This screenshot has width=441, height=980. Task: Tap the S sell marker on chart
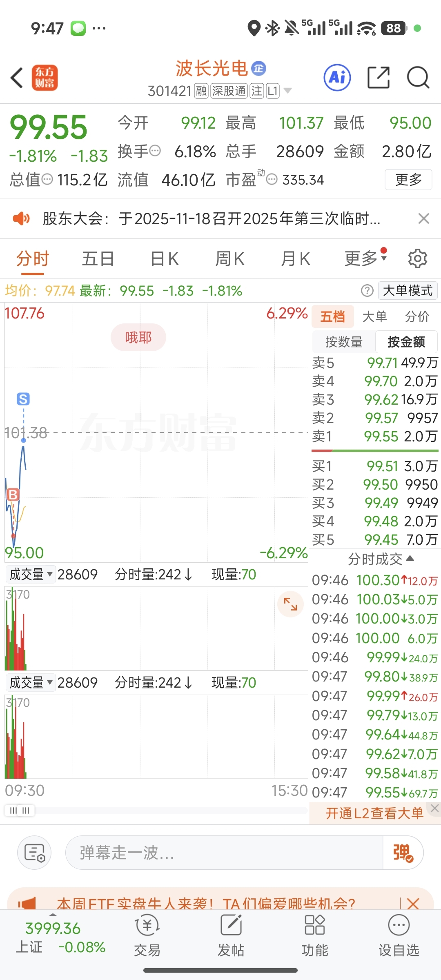23,399
